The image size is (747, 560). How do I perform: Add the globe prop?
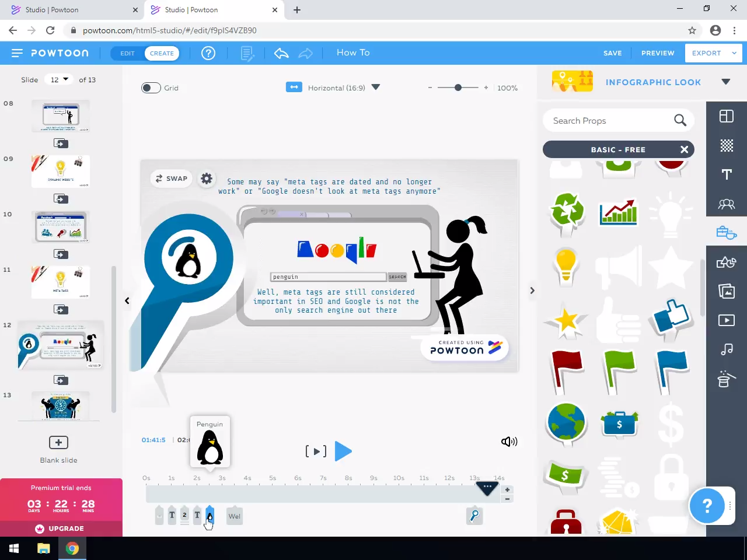566,423
